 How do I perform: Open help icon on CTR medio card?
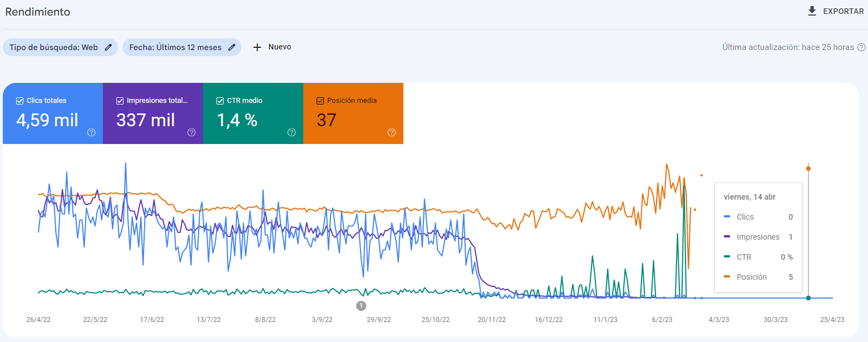[292, 132]
